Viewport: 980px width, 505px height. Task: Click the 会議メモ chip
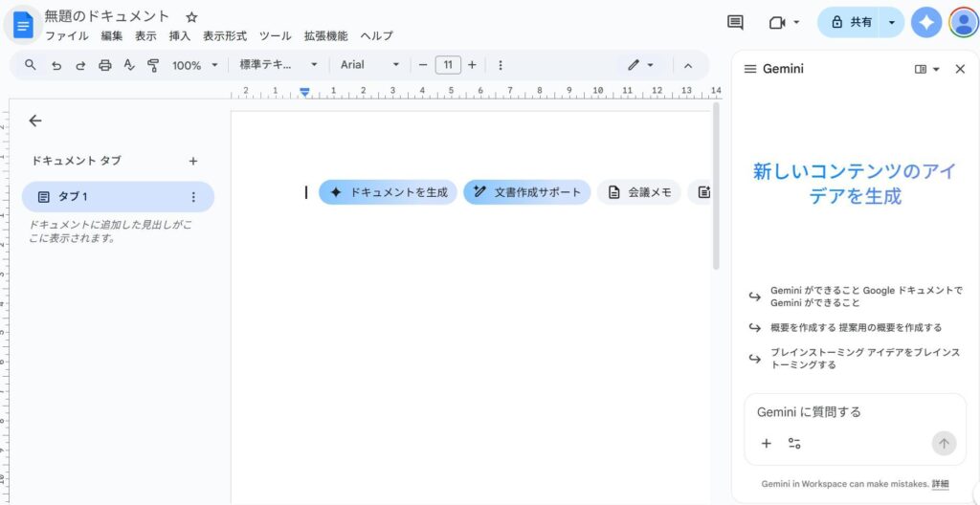pyautogui.click(x=638, y=192)
